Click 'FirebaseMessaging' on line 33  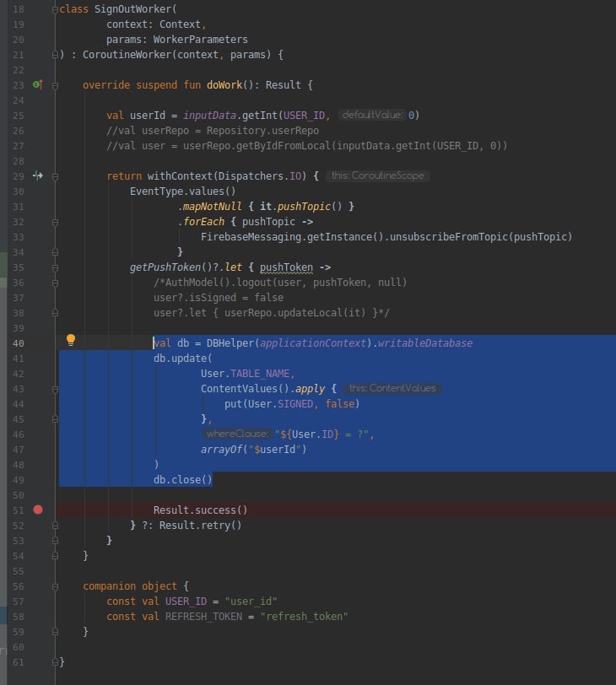[251, 237]
